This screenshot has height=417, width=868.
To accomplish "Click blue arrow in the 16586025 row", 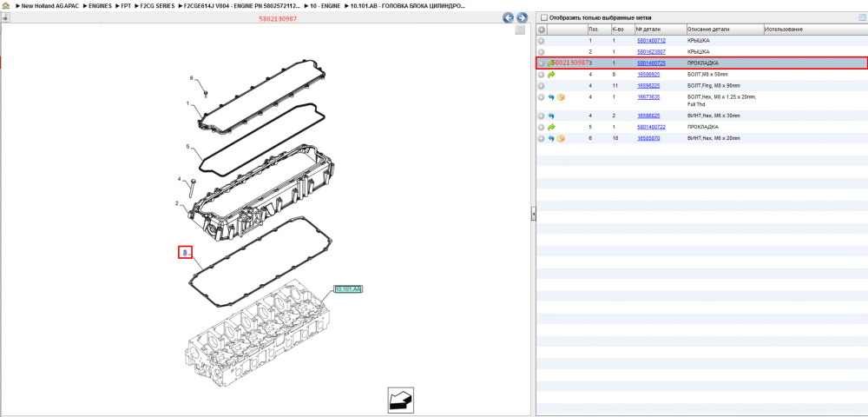I will (x=551, y=116).
